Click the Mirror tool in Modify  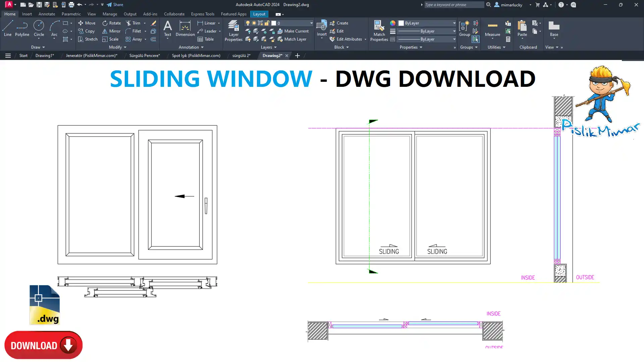(x=111, y=31)
